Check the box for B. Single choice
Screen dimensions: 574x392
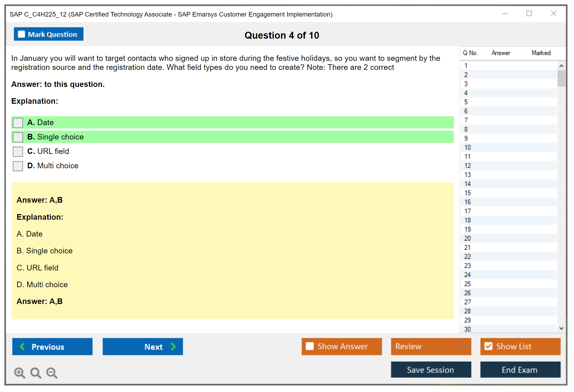point(18,137)
